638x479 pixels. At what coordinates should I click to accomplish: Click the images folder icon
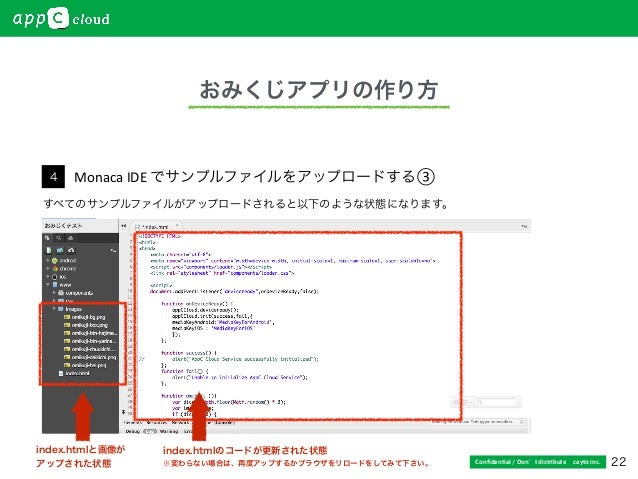(x=61, y=309)
